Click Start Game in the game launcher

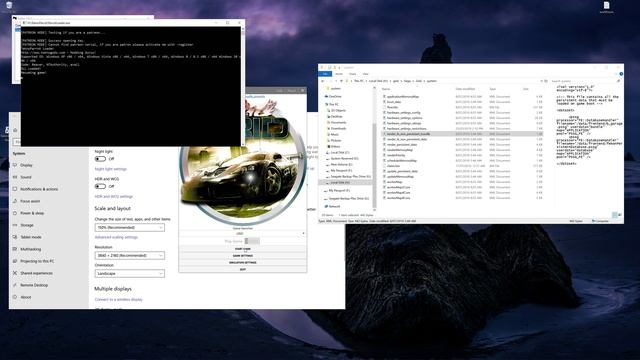[243, 249]
